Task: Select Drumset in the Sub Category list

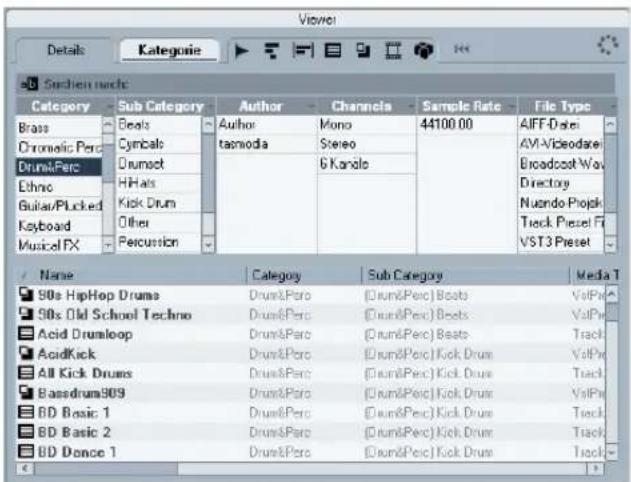Action: click(159, 163)
